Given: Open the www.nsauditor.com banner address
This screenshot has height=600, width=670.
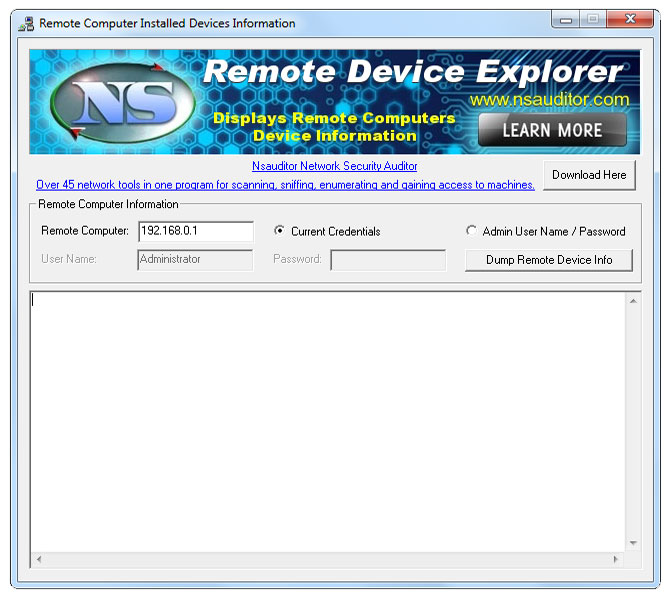Looking at the screenshot, I should tap(549, 100).
